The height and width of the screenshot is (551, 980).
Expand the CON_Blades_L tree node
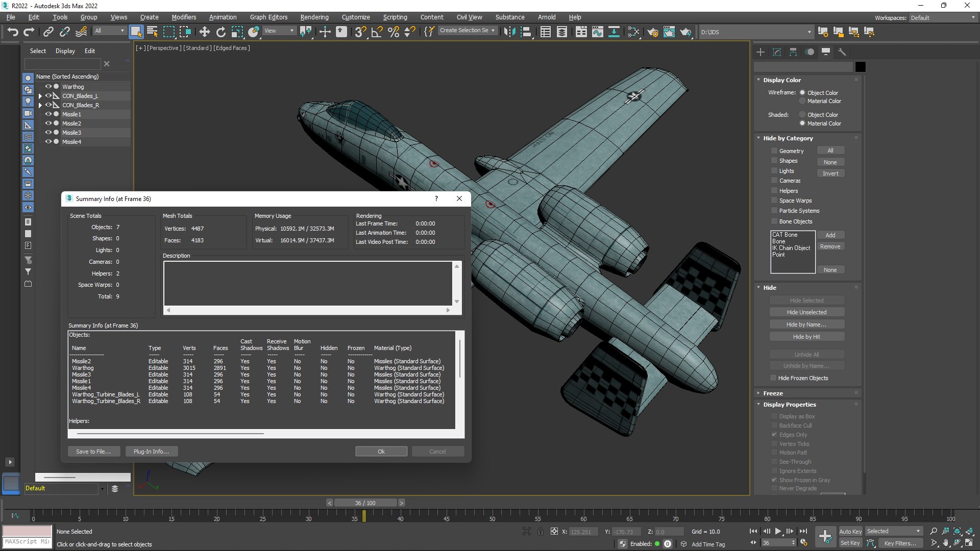[x=40, y=96]
